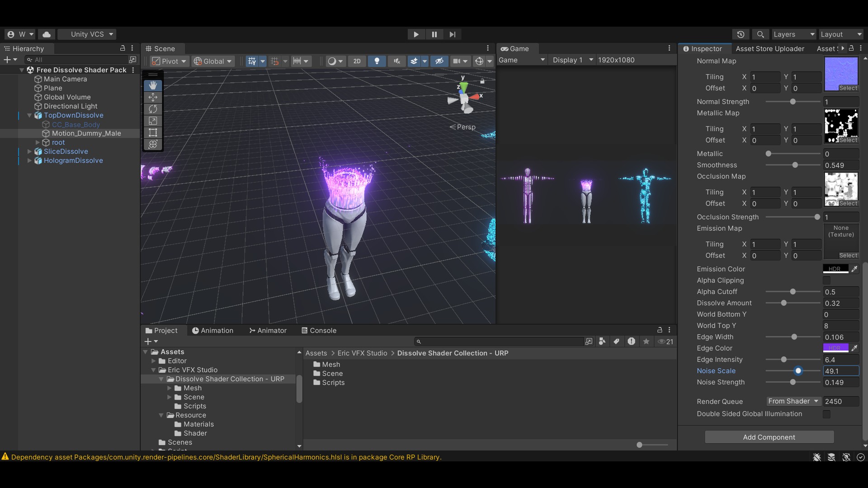The width and height of the screenshot is (868, 488).
Task: Pause the game playback
Action: point(434,34)
